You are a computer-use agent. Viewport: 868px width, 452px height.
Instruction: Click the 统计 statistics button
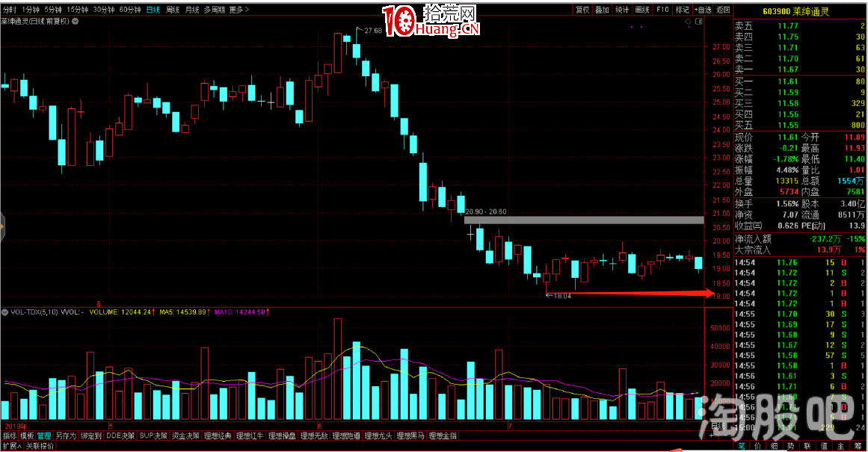point(622,10)
